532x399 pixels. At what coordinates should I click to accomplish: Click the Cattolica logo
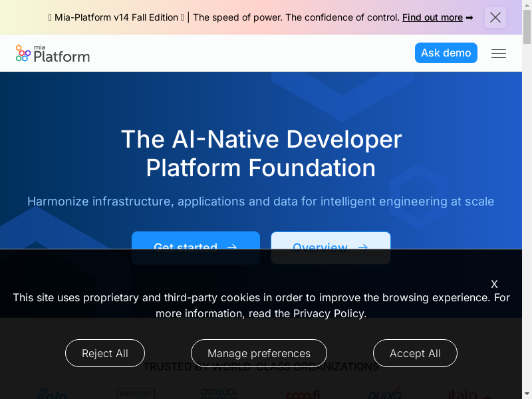pyautogui.click(x=219, y=394)
